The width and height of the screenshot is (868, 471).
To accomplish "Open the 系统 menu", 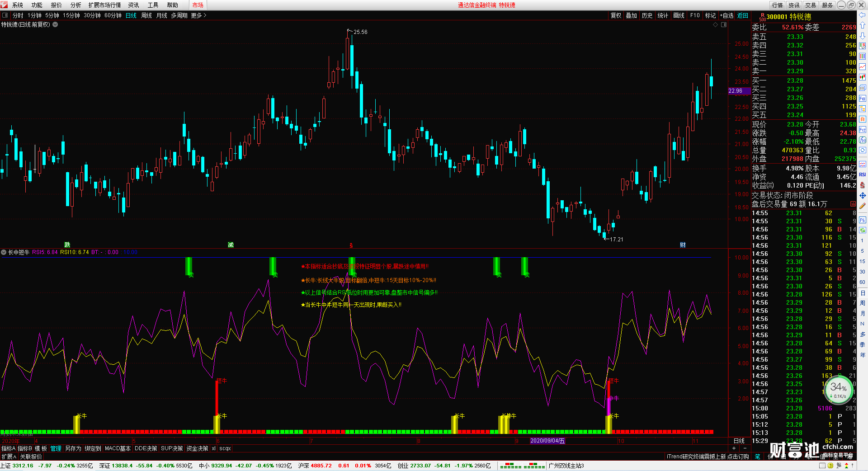I will (x=18, y=5).
